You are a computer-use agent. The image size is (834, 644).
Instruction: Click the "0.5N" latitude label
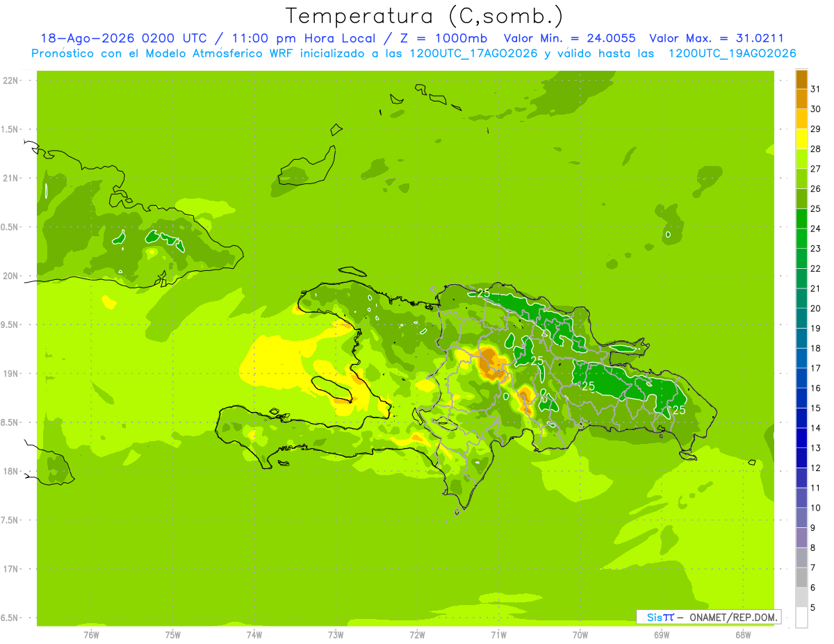tap(10, 227)
